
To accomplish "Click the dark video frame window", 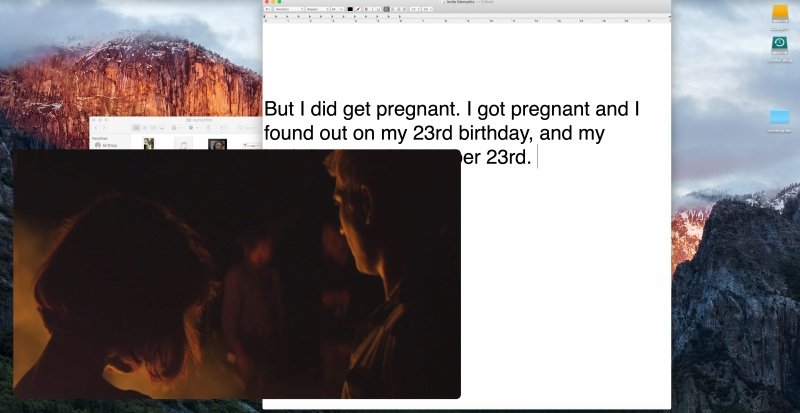I will [x=237, y=274].
